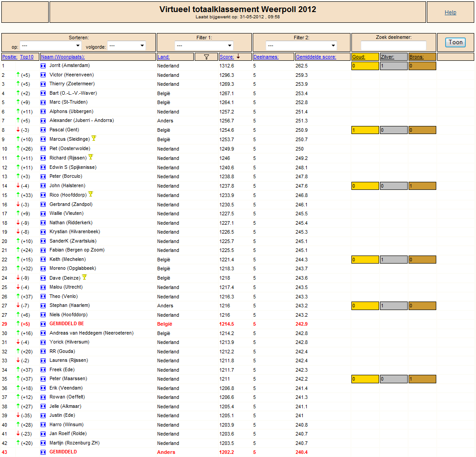Image resolution: width=476 pixels, height=457 pixels.
Task: Click the blue icon for Edwin S (Spijkenisse)
Action: coord(43,168)
